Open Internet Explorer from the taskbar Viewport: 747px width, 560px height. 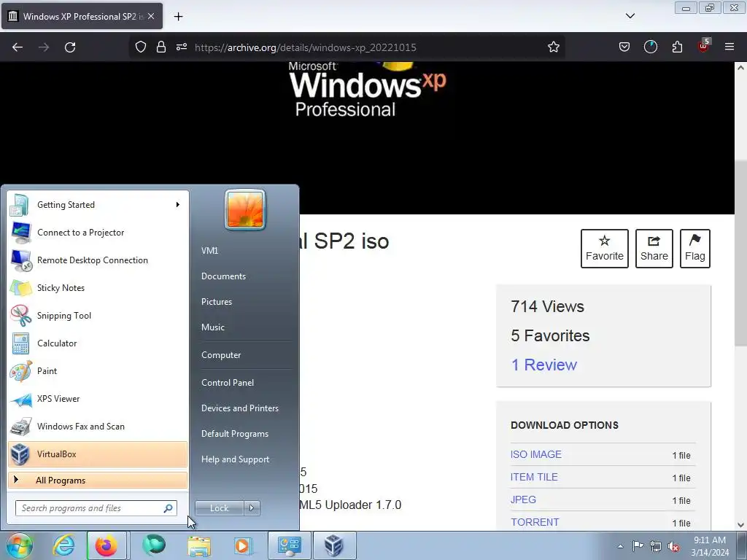pyautogui.click(x=63, y=545)
